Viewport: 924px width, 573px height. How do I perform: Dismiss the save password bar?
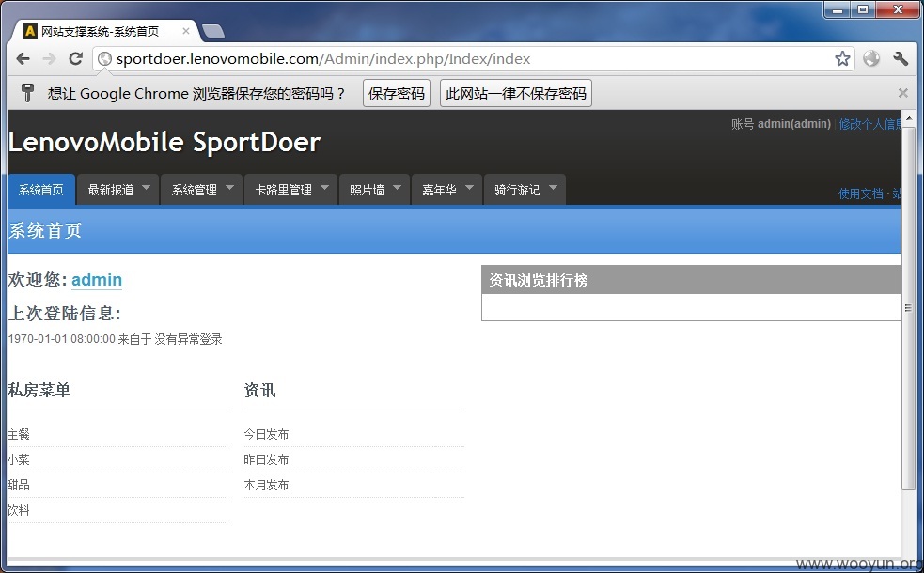[902, 93]
